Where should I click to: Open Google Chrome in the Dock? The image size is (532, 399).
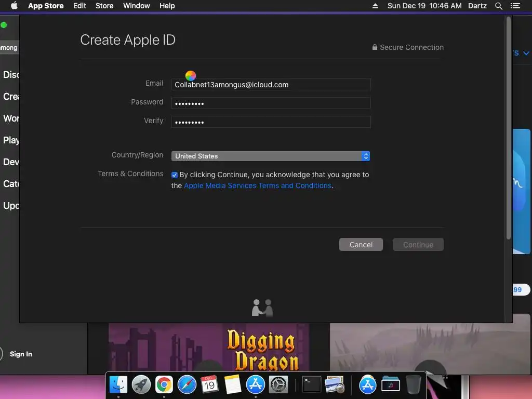[164, 385]
